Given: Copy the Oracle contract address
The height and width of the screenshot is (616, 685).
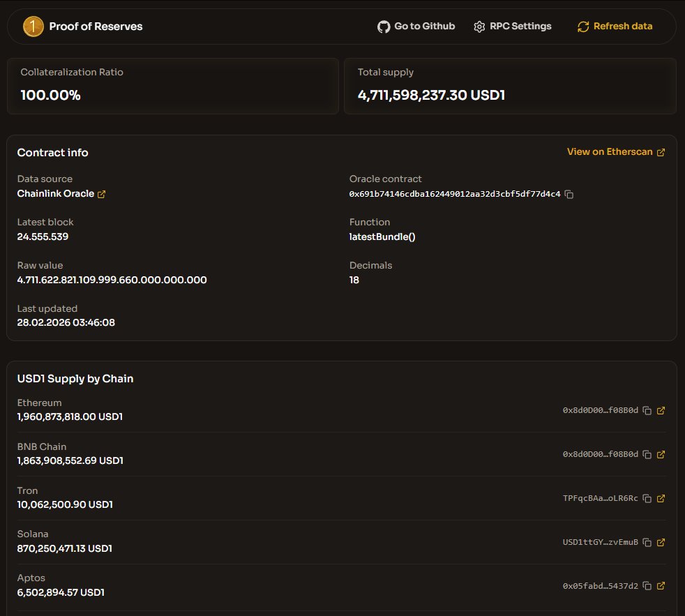Looking at the screenshot, I should [569, 194].
